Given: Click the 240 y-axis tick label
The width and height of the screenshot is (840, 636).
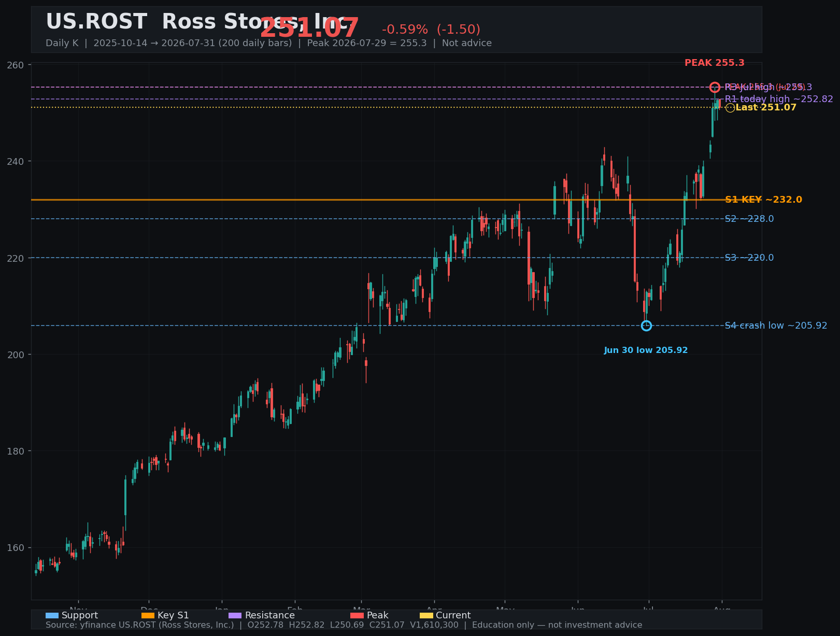Looking at the screenshot, I should coord(16,161).
